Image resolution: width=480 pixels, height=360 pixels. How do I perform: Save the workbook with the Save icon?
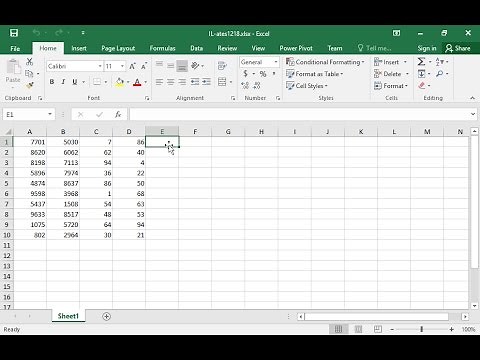[14, 33]
